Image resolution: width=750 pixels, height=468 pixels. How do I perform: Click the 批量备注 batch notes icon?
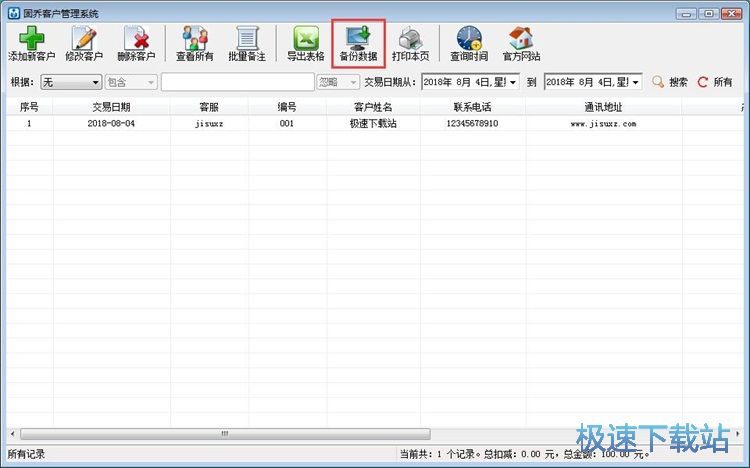click(247, 38)
